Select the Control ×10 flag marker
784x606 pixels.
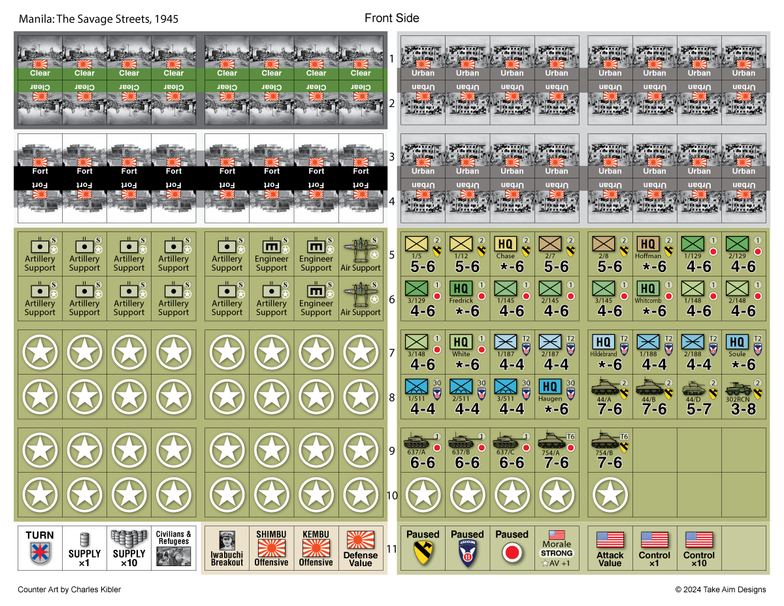699,548
